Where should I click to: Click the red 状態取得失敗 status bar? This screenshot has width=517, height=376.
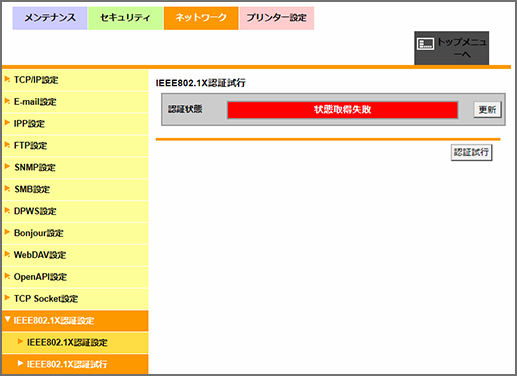(x=342, y=110)
